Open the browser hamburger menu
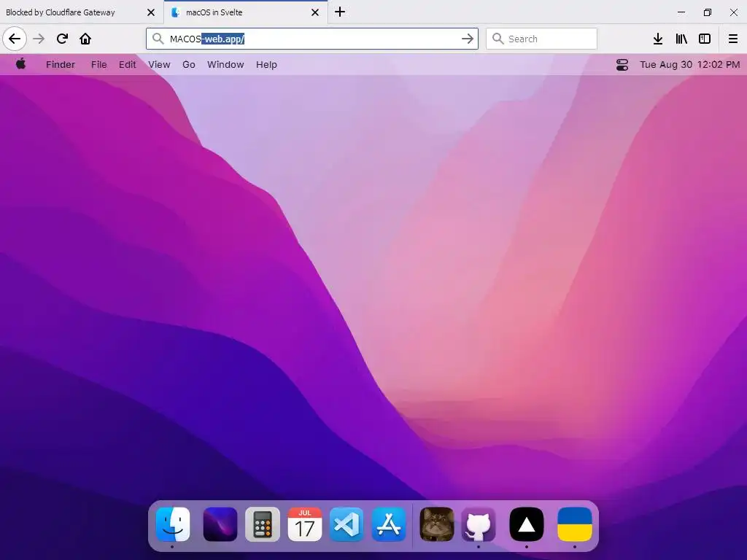Screen dimensions: 747x560 (732, 39)
